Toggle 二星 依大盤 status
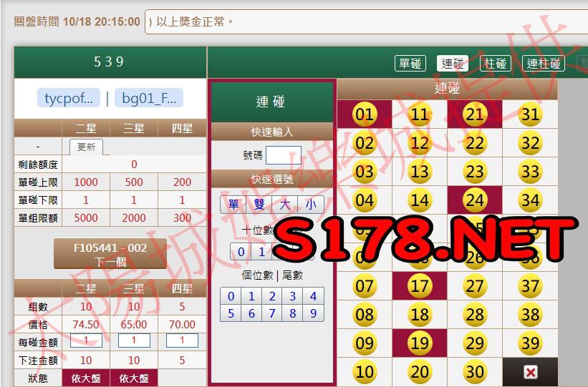The width and height of the screenshot is (588, 387). click(86, 378)
